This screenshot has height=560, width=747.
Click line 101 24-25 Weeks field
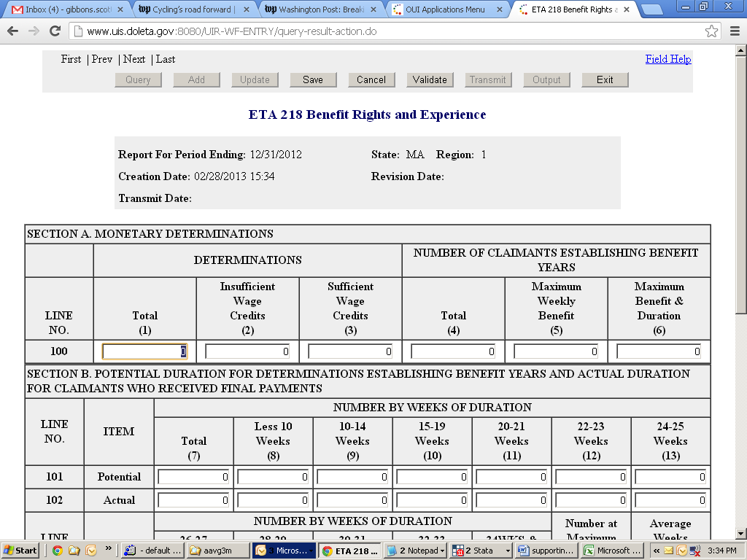click(671, 477)
